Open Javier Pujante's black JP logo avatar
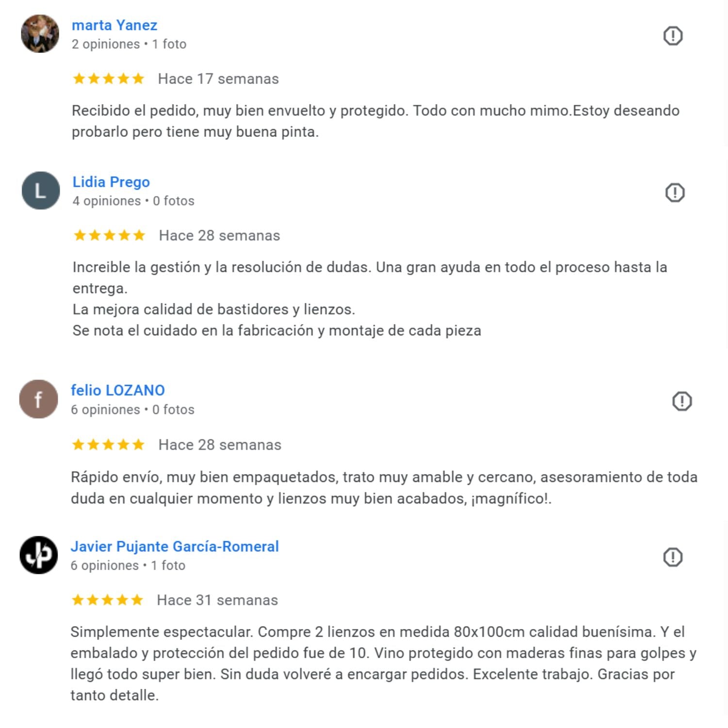 click(x=39, y=555)
